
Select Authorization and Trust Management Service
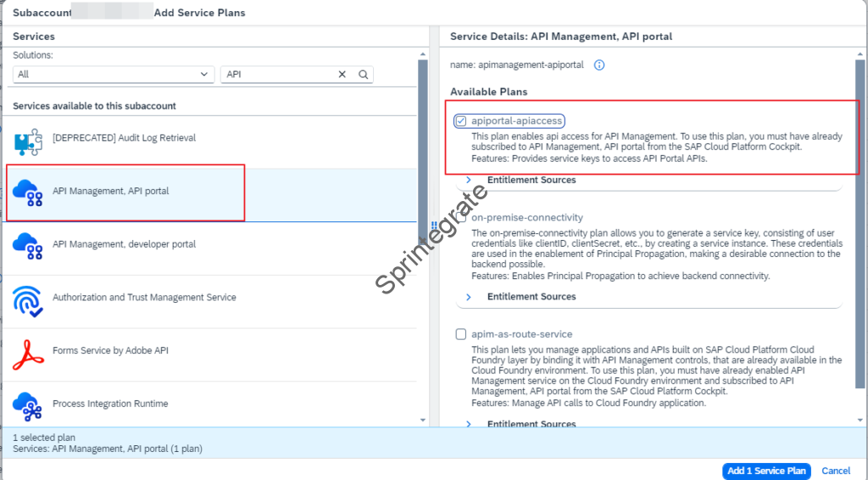(x=210, y=302)
